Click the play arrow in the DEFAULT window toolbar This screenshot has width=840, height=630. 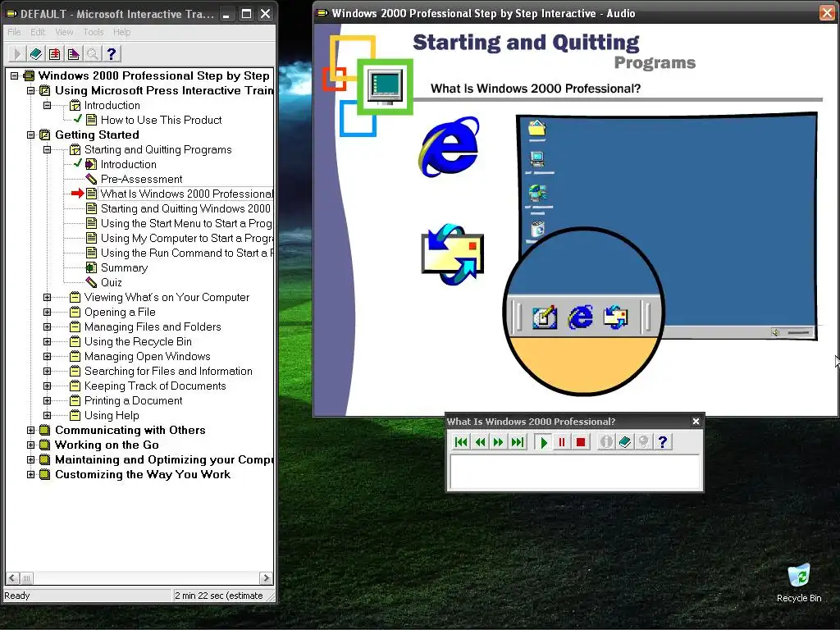click(x=16, y=53)
